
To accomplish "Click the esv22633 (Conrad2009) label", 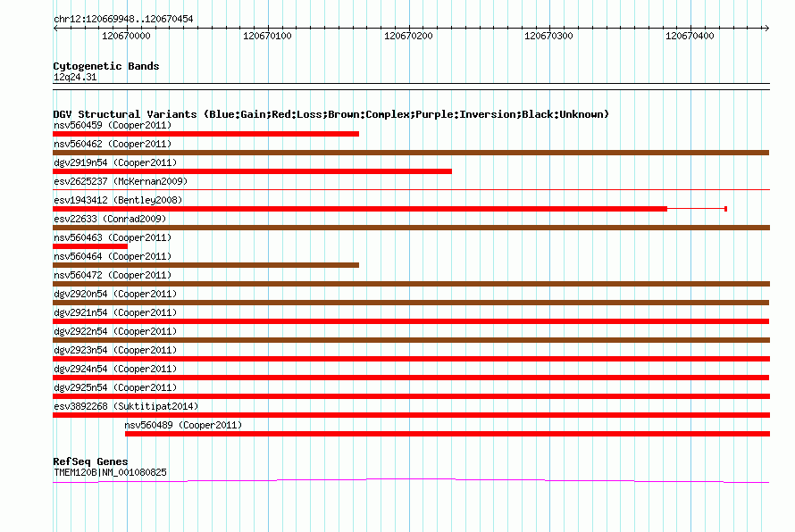I will coord(110,219).
